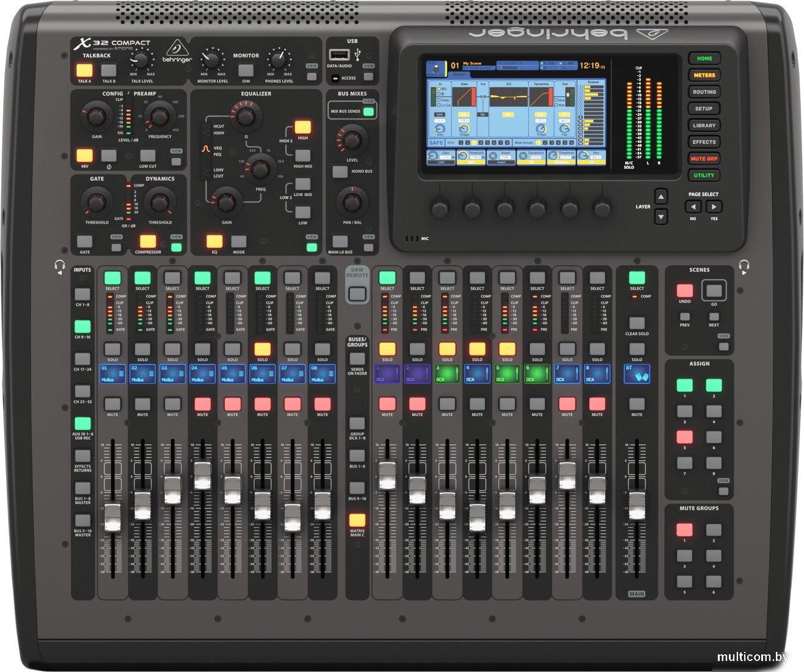The image size is (804, 672).
Task: Toggle the EQ on button
Action: click(214, 242)
